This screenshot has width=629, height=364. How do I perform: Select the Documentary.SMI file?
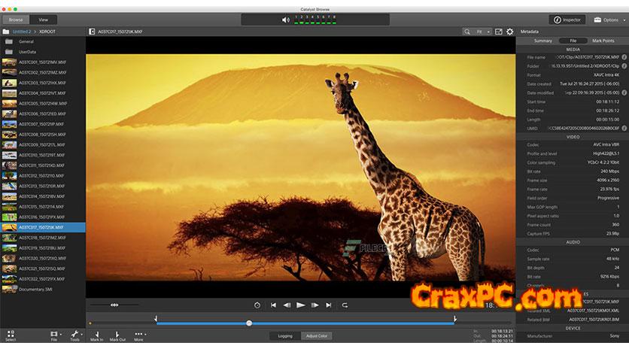tap(36, 288)
